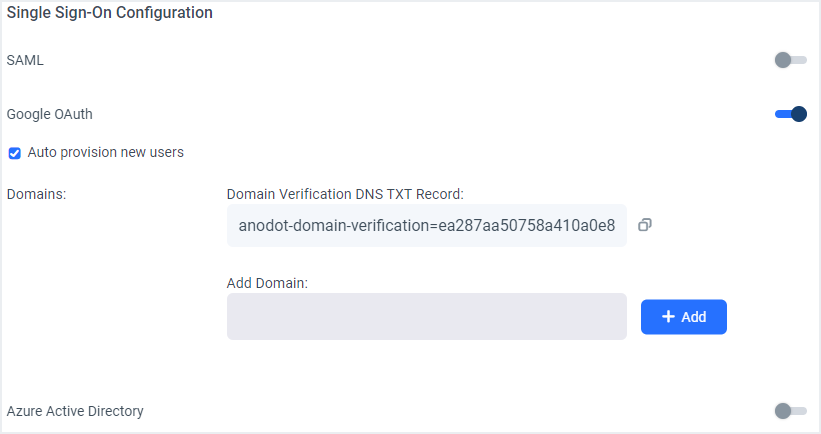Click the Azure Active Directory label
The height and width of the screenshot is (434, 821).
click(x=75, y=411)
